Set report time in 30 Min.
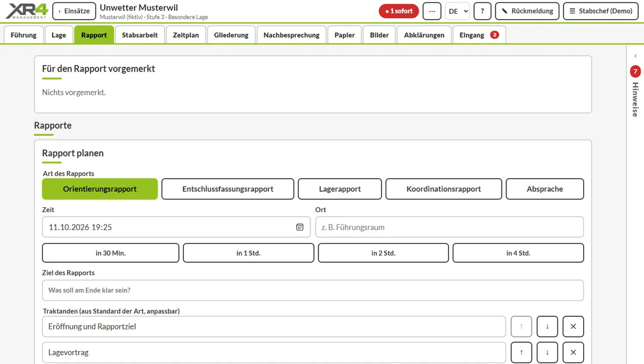This screenshot has width=644, height=364. 110,253
